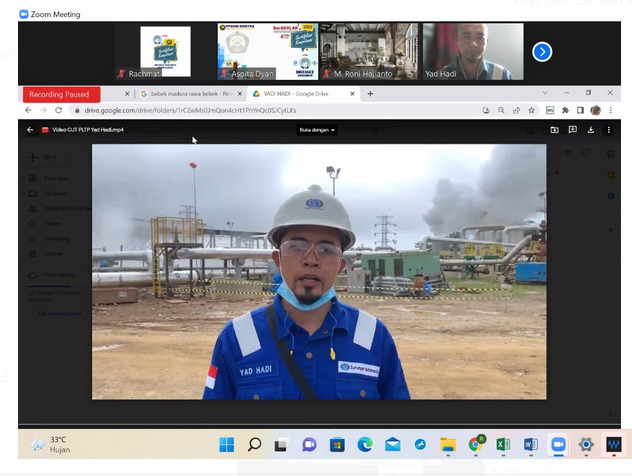Screen dimensions: 632x476
Task: Click the video preview to play
Action: click(319, 272)
